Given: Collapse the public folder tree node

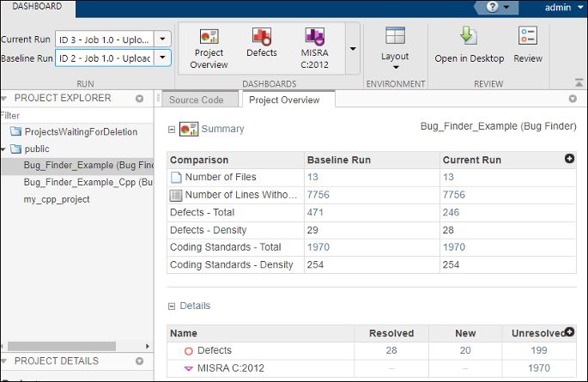Looking at the screenshot, I should coord(6,149).
